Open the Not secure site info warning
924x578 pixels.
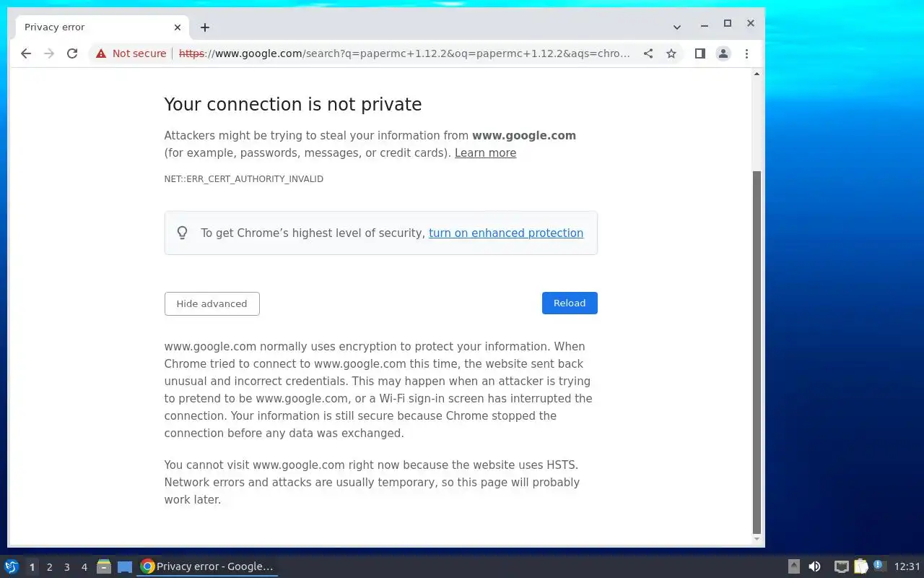131,53
